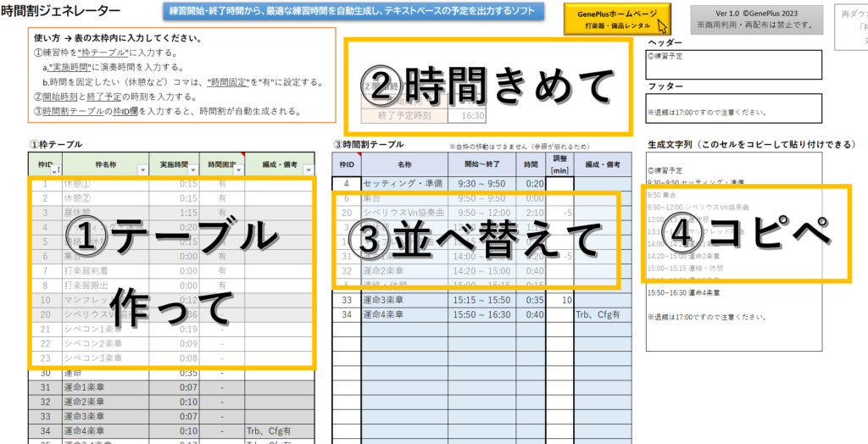The width and height of the screenshot is (868, 444).
Task: Open the 枠ID column filter dropdown
Action: [55, 170]
